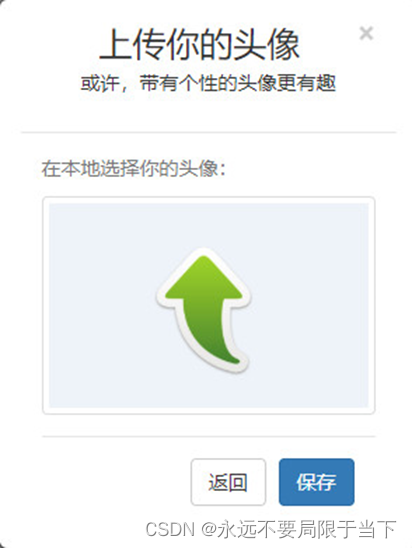Click the CSDN watermark text

click(170, 529)
